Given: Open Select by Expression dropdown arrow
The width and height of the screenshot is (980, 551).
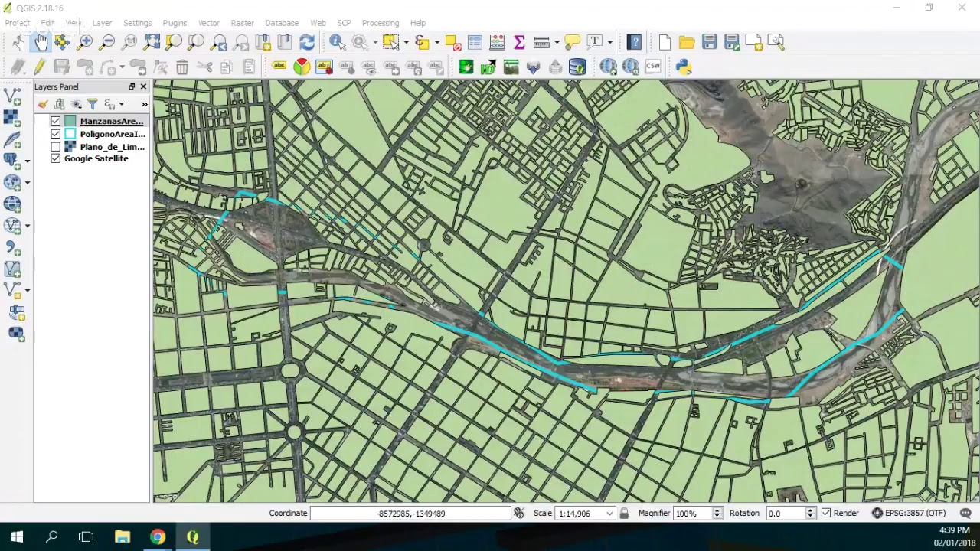Looking at the screenshot, I should 436,42.
